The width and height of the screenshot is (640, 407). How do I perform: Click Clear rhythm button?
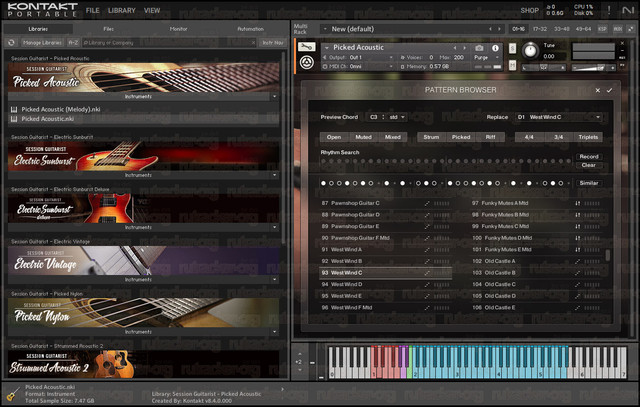pyautogui.click(x=589, y=165)
